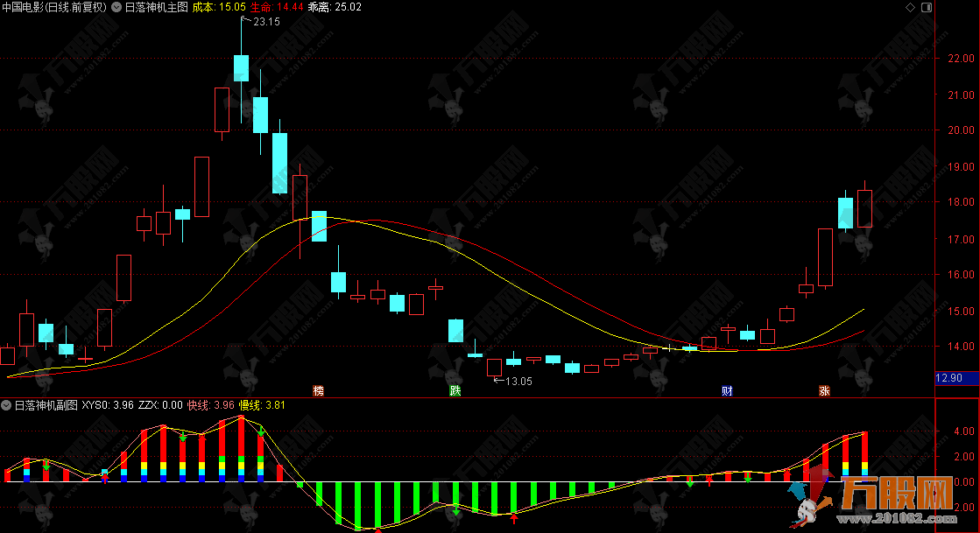Click the 生命: 14.44 value

tap(277, 8)
